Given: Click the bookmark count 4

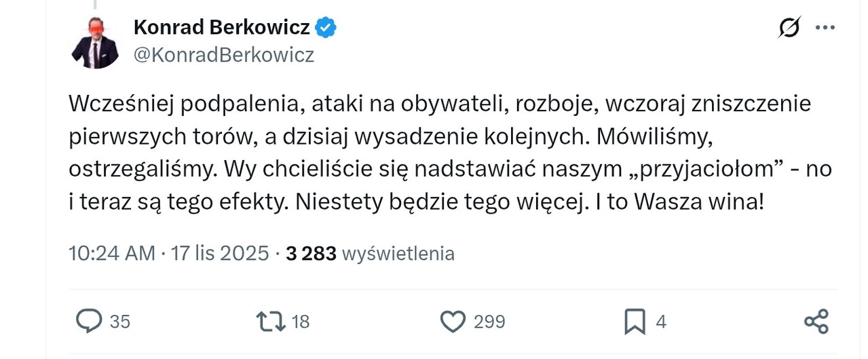Looking at the screenshot, I should pos(660,322).
